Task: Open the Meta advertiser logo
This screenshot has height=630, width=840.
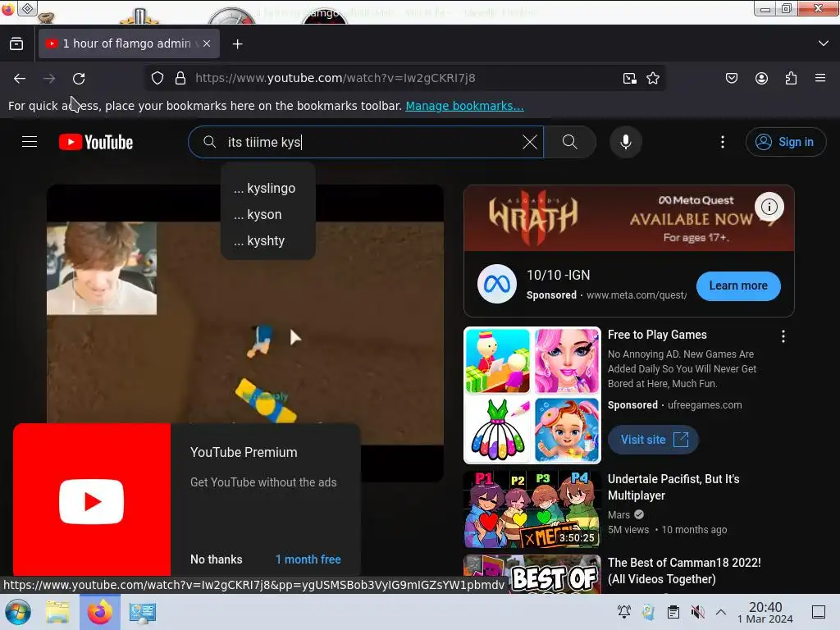Action: pos(496,284)
